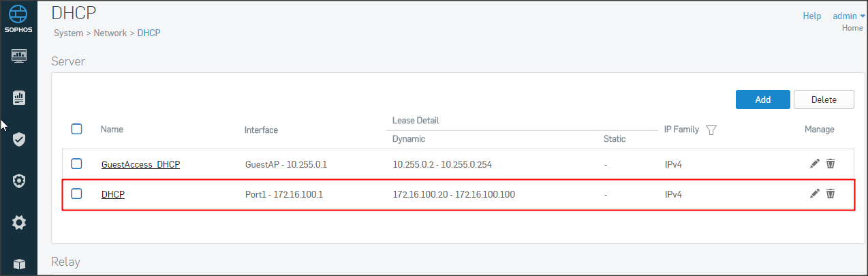
Task: Edit the GuestAccess_DHCP server with pencil icon
Action: tap(814, 164)
